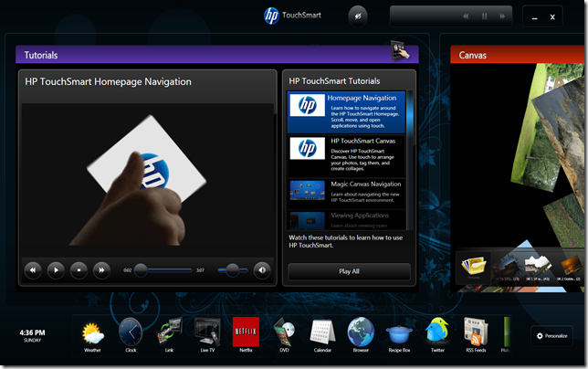
Task: Click the round mute icon beside TouchSmart logo
Action: coord(358,16)
